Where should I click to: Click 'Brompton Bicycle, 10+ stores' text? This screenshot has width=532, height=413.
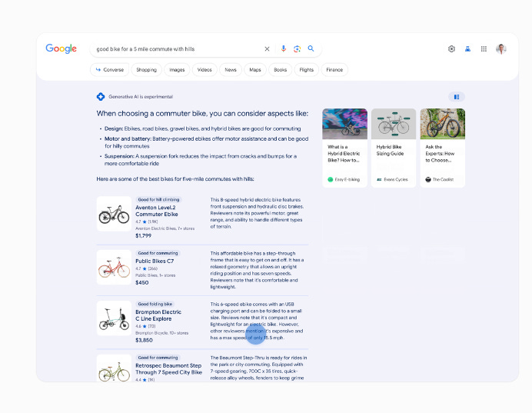pos(162,333)
